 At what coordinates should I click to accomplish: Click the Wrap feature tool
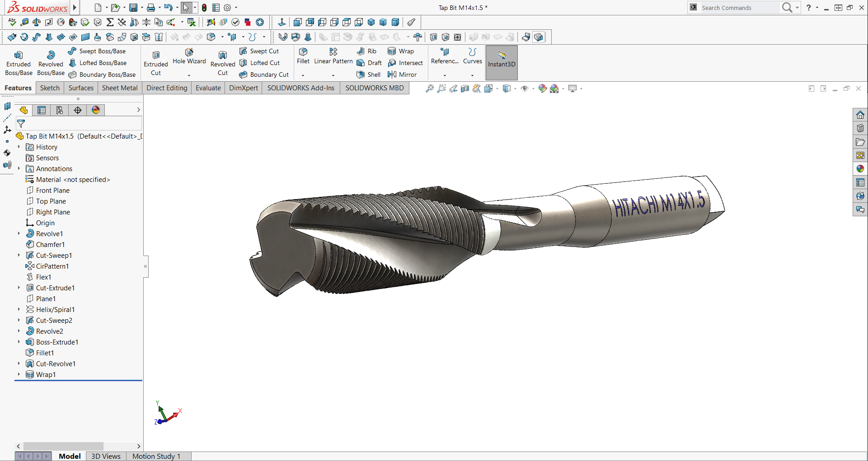pyautogui.click(x=401, y=51)
